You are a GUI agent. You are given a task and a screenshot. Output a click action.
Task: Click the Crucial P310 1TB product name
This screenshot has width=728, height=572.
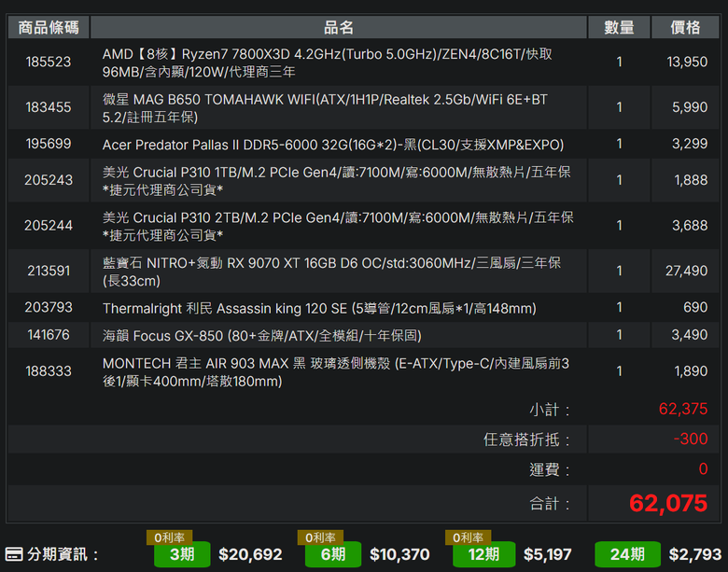tap(337, 181)
